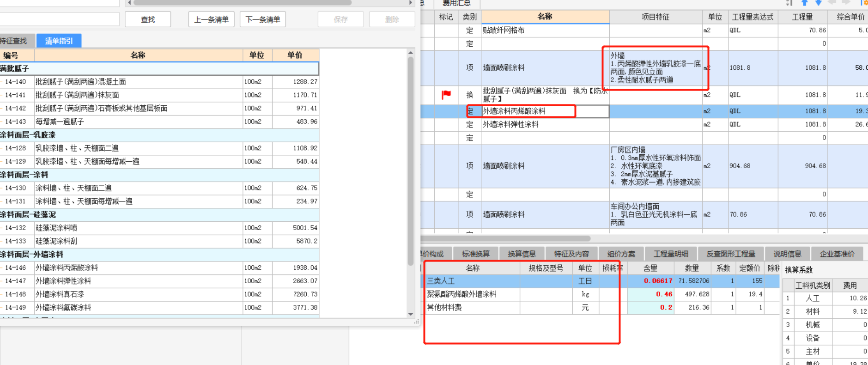The width and height of the screenshot is (868, 365).
Task: Click the 删除 button
Action: click(392, 19)
